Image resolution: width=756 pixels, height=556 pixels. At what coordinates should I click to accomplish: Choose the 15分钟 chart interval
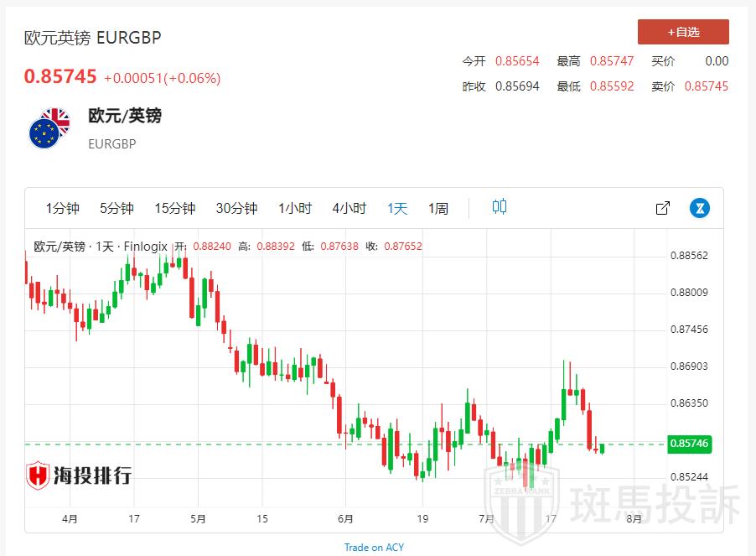174,208
